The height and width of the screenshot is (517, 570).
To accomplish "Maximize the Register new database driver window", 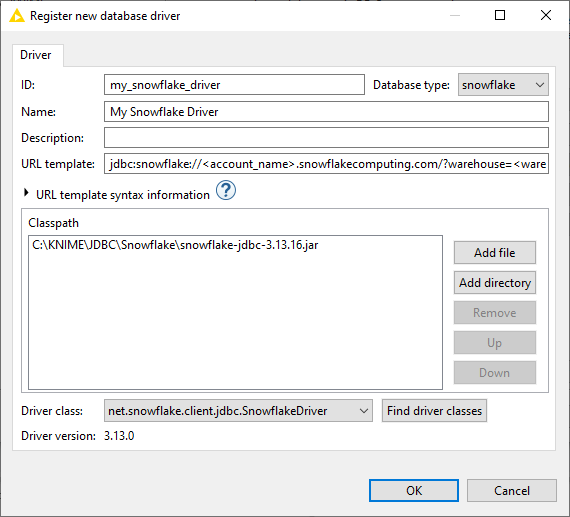I will [500, 15].
